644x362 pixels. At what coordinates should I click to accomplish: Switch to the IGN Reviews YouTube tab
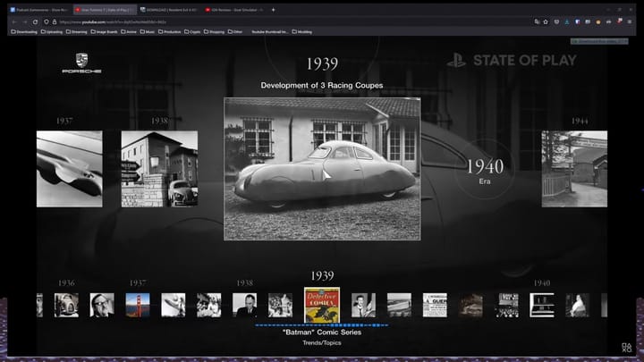234,10
